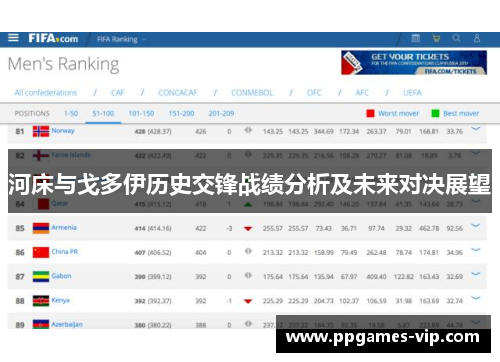Click the search magnifier icon
This screenshot has height=362, width=500.
pyautogui.click(x=456, y=38)
